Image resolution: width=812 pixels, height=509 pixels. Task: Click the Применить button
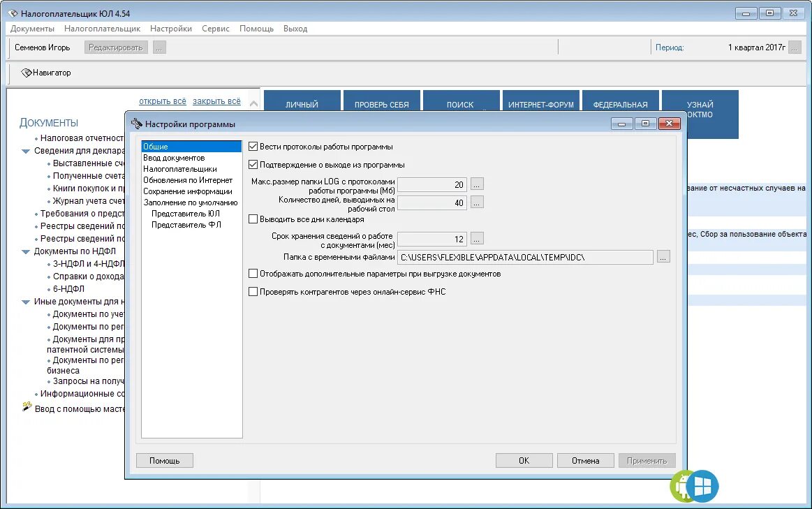pyautogui.click(x=647, y=460)
